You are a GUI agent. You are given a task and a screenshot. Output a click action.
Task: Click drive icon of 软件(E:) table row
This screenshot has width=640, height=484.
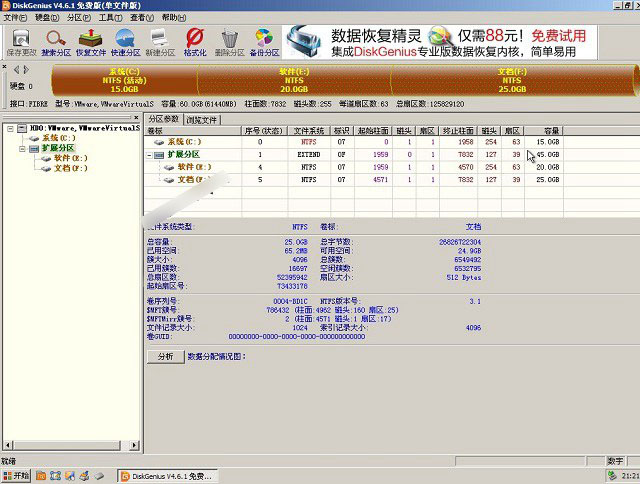169,167
